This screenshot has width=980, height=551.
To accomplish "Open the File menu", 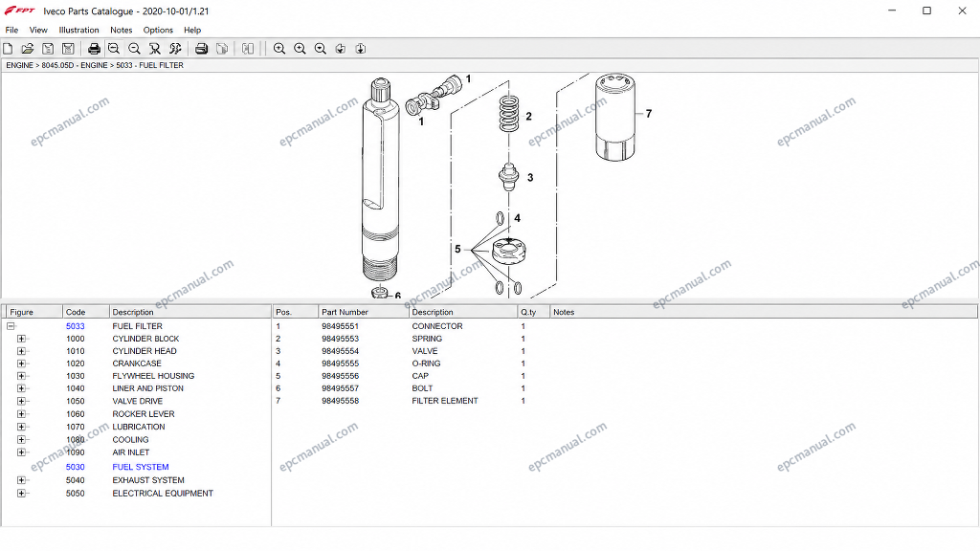I will pyautogui.click(x=11, y=30).
